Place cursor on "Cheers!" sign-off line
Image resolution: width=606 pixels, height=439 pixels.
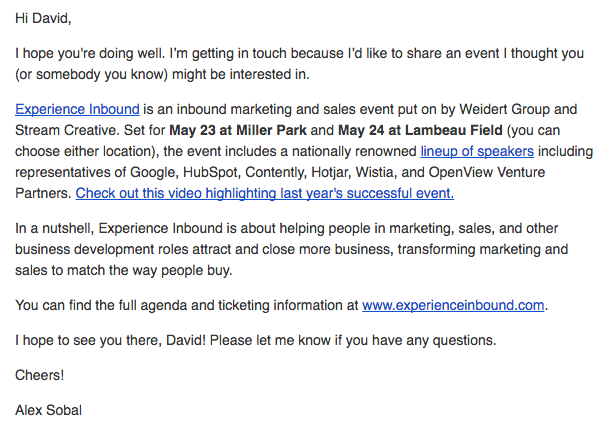click(x=39, y=375)
